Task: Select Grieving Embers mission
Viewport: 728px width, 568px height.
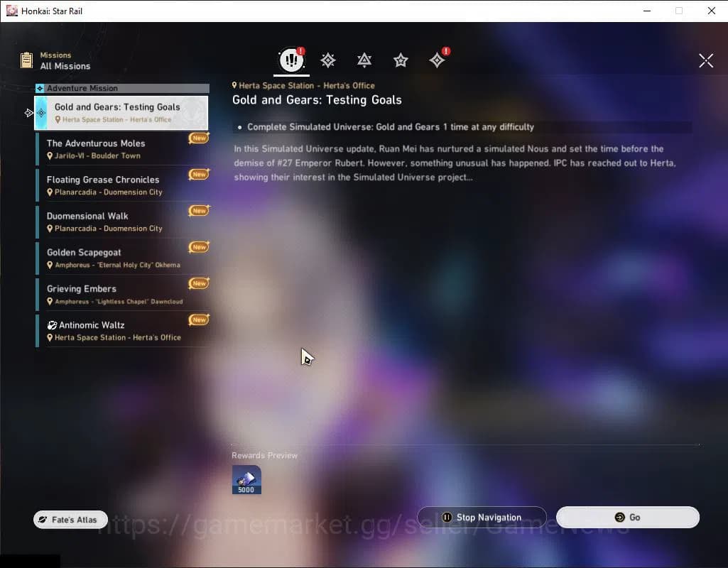Action: pos(123,294)
